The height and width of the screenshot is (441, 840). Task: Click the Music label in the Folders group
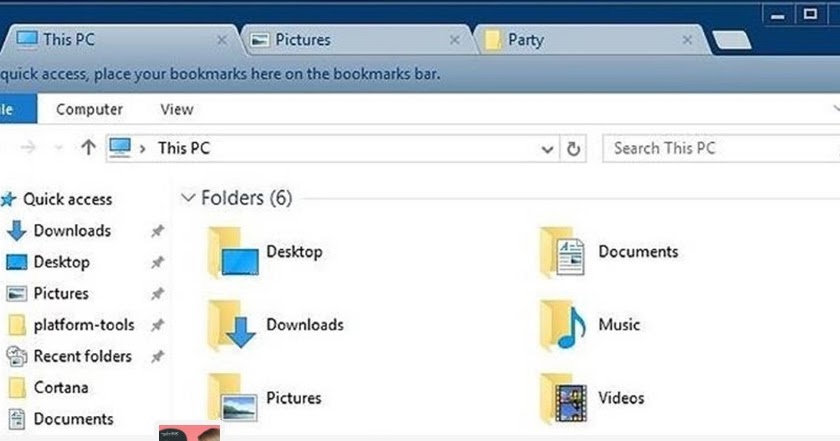(x=619, y=325)
